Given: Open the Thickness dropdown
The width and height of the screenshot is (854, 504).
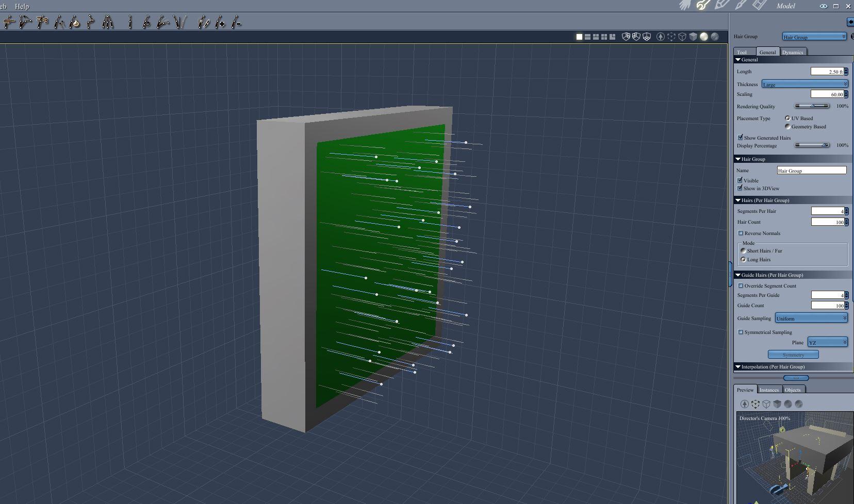Looking at the screenshot, I should [805, 84].
